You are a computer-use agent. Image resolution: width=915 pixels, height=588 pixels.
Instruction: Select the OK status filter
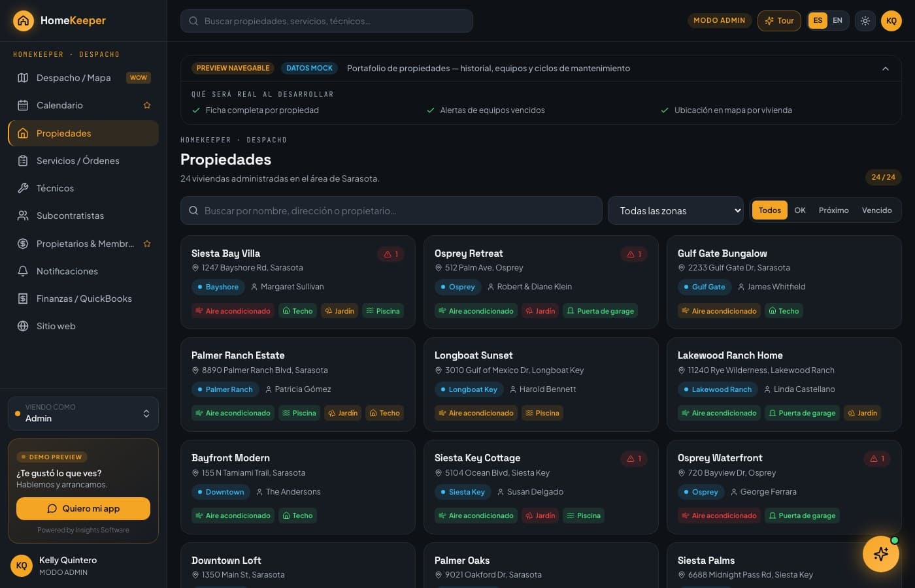(800, 210)
